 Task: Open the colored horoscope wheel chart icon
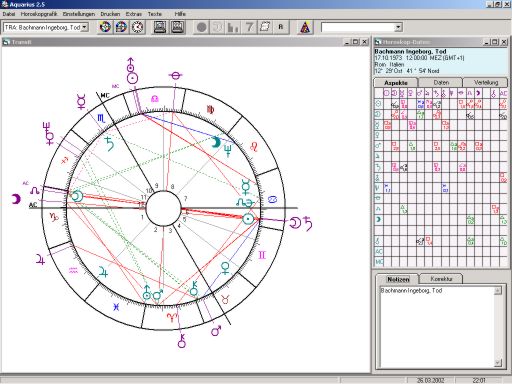(105, 27)
